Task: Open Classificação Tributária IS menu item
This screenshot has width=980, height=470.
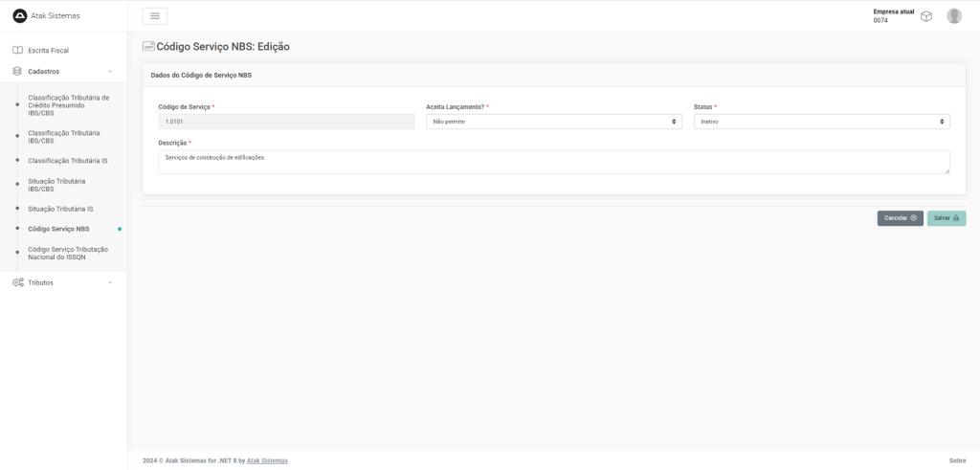Action: pyautogui.click(x=67, y=161)
